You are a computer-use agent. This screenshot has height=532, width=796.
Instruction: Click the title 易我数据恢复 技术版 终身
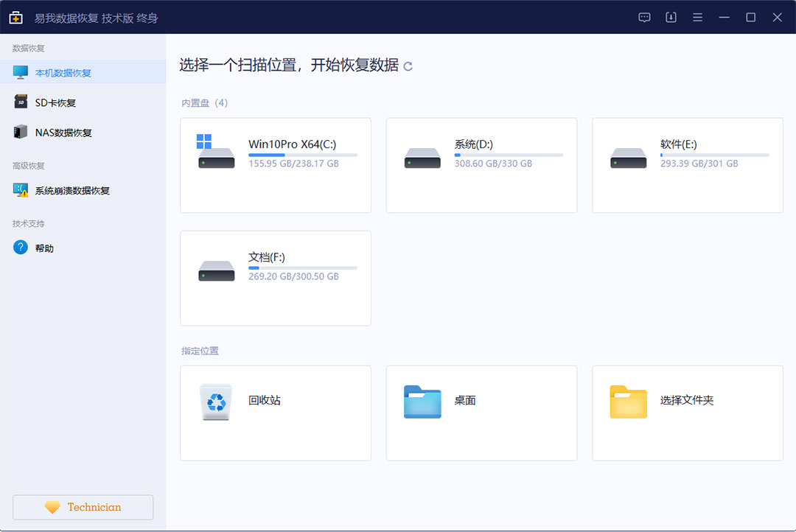[96, 18]
